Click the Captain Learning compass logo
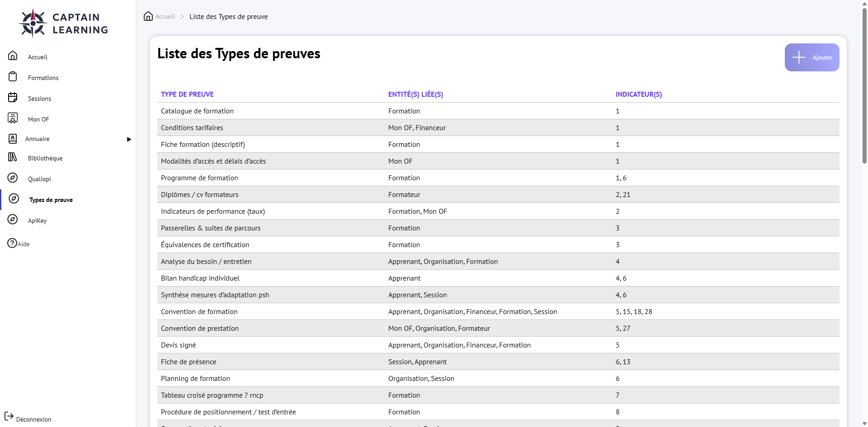The width and height of the screenshot is (868, 427). click(33, 22)
